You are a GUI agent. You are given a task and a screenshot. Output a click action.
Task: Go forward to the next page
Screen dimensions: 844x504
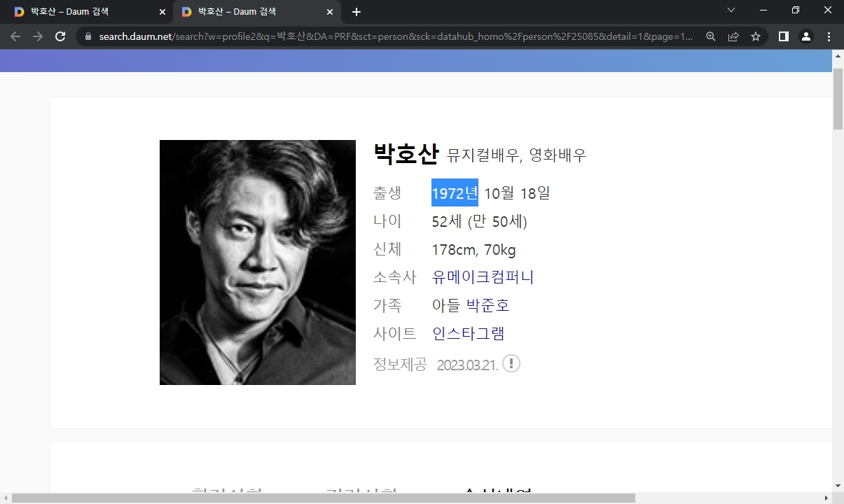pyautogui.click(x=38, y=36)
